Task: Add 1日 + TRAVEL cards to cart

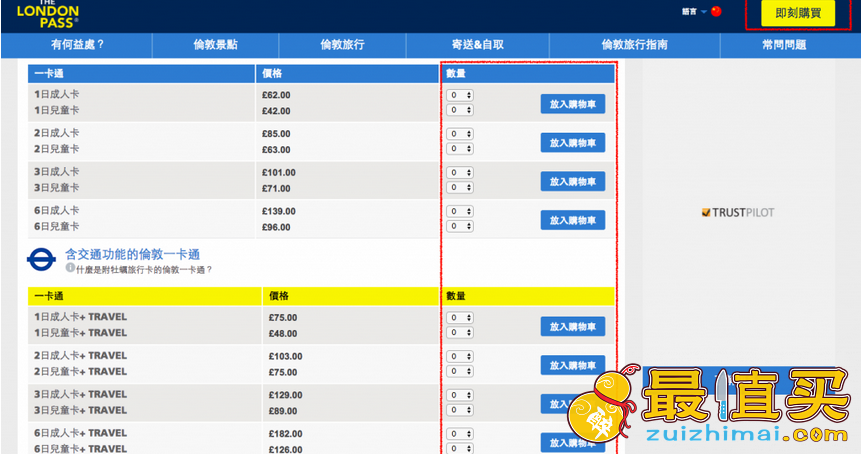Action: coord(573,327)
